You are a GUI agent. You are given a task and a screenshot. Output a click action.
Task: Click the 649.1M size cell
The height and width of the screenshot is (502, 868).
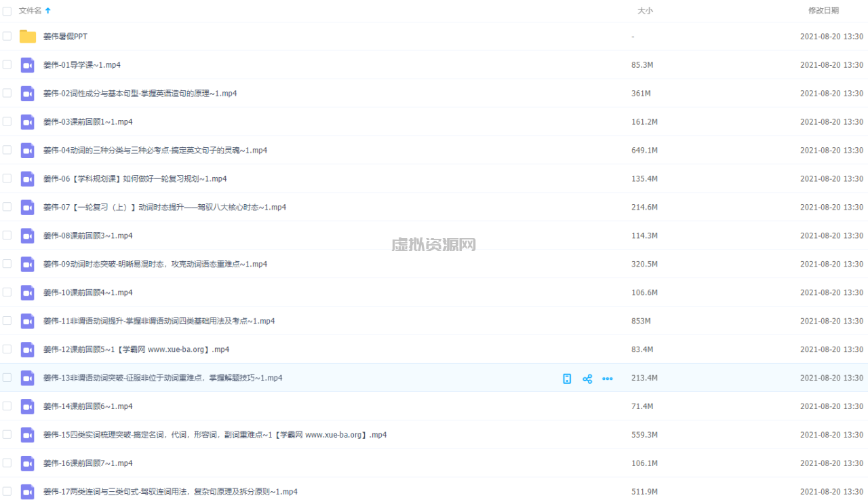[x=644, y=151]
